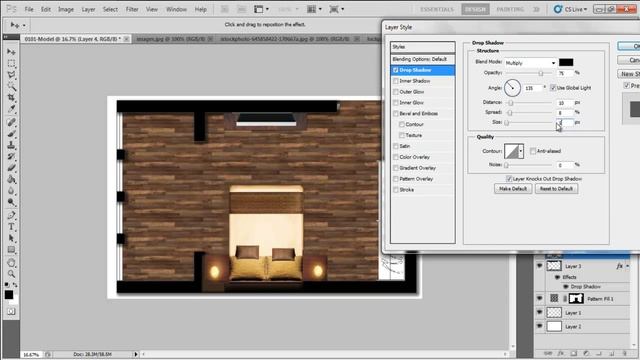
Task: Select the Crop tool
Action: point(11,98)
